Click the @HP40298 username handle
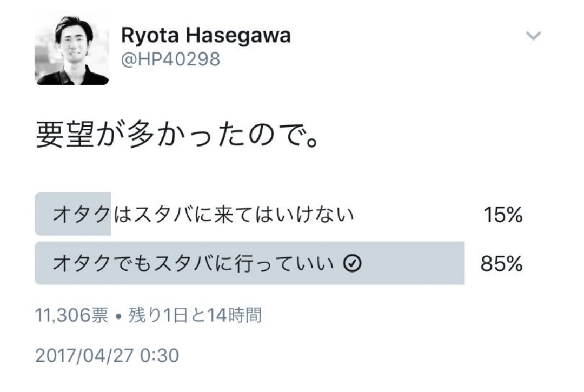Viewport: 584px width, 392px height. (x=170, y=59)
